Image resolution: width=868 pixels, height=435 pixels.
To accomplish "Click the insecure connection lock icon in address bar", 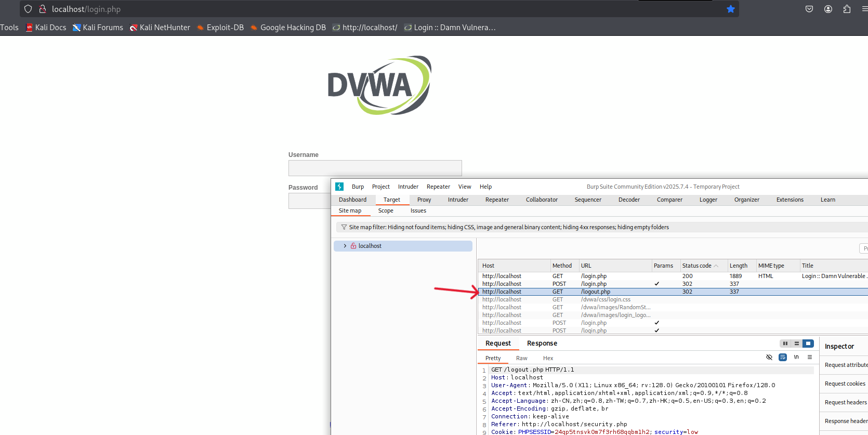I will click(43, 9).
